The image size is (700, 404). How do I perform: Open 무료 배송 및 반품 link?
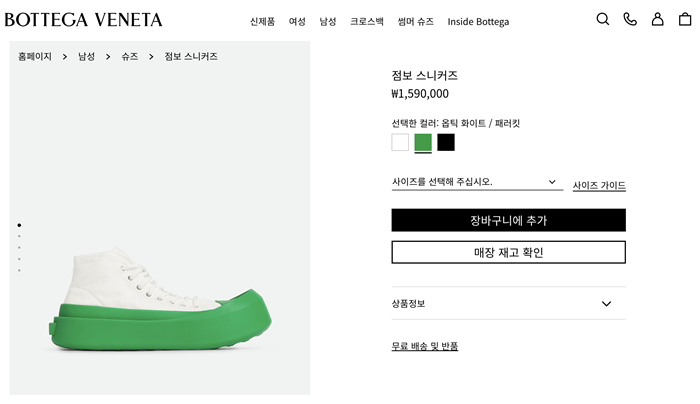pyautogui.click(x=424, y=346)
